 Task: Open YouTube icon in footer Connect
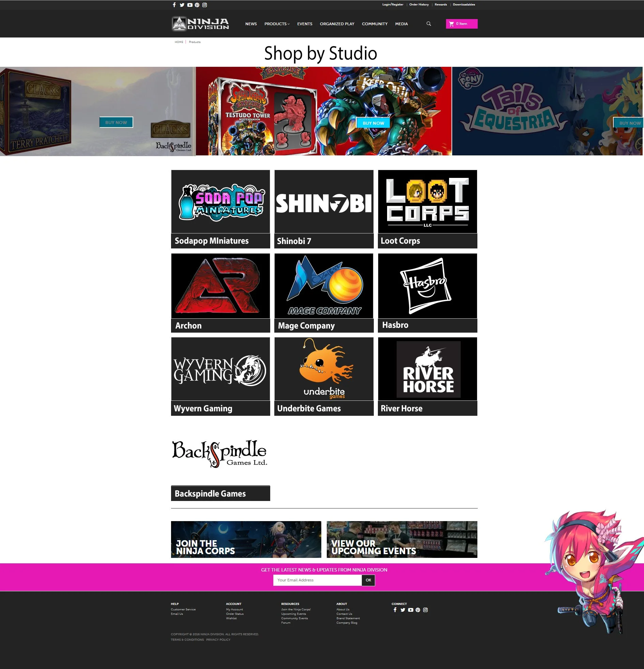[x=411, y=610]
